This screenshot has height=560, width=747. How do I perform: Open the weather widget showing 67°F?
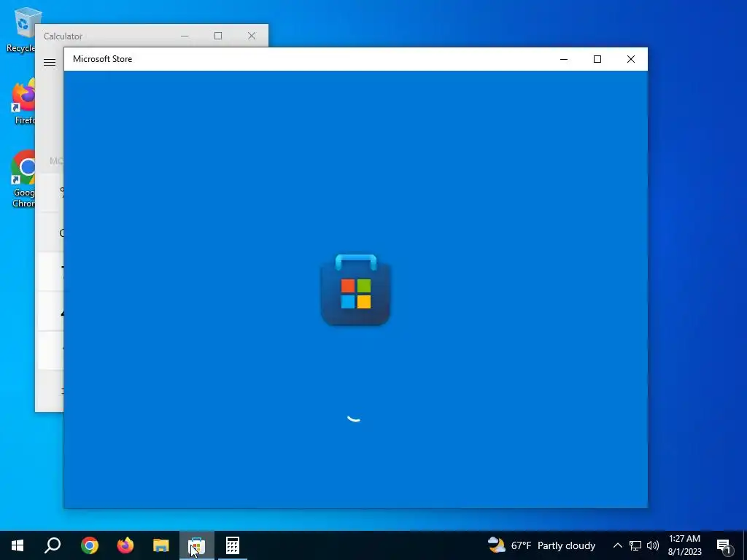(x=542, y=545)
